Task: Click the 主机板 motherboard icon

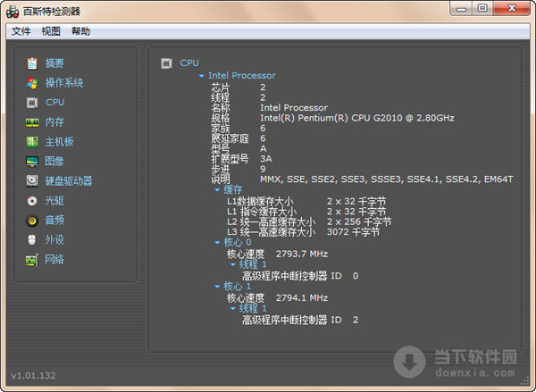Action: pyautogui.click(x=32, y=142)
